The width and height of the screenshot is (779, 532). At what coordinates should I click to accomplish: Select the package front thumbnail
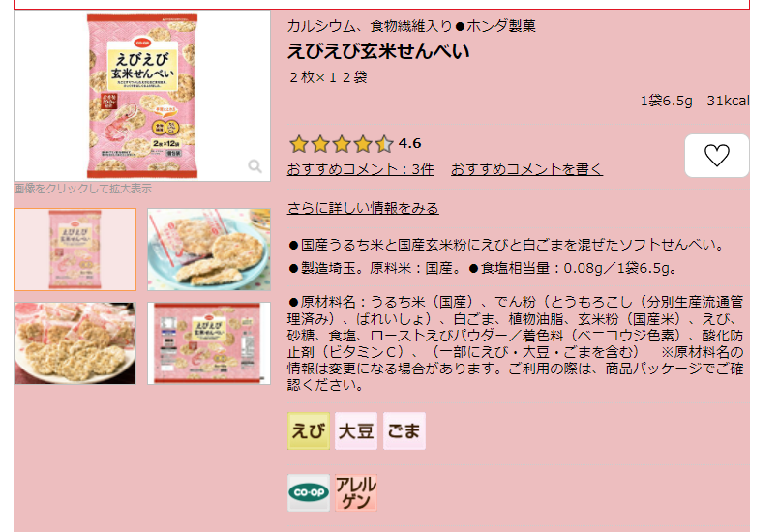[x=75, y=250]
